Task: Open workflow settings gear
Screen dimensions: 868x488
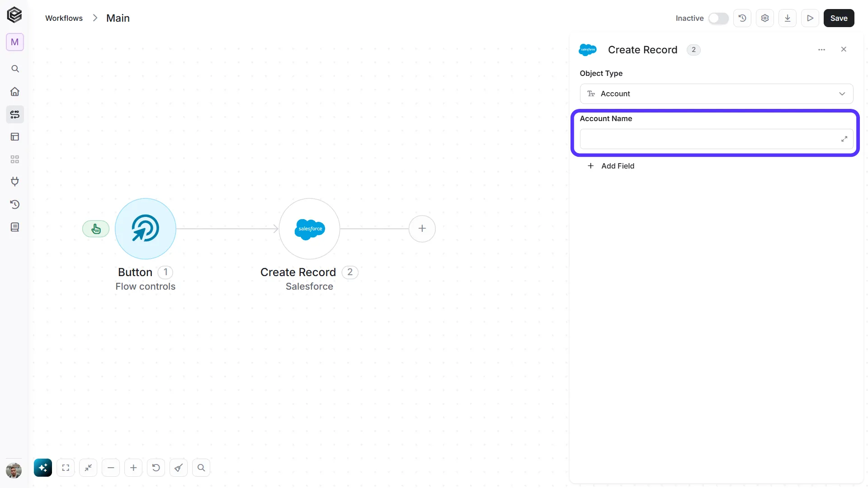Action: (765, 18)
